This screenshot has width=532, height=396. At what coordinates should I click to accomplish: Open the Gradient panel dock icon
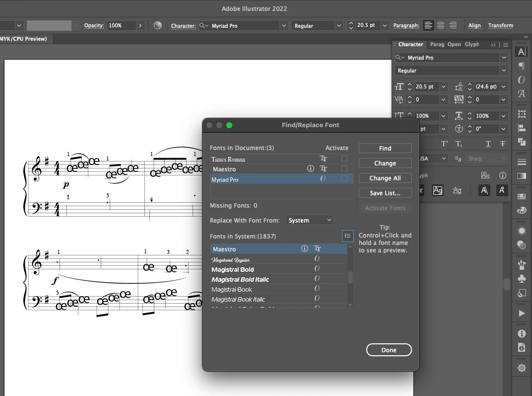click(522, 175)
